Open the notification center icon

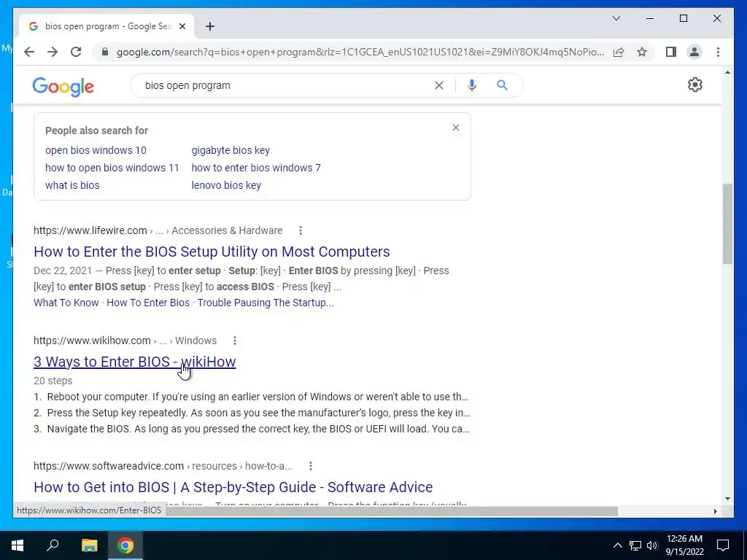pos(723,545)
